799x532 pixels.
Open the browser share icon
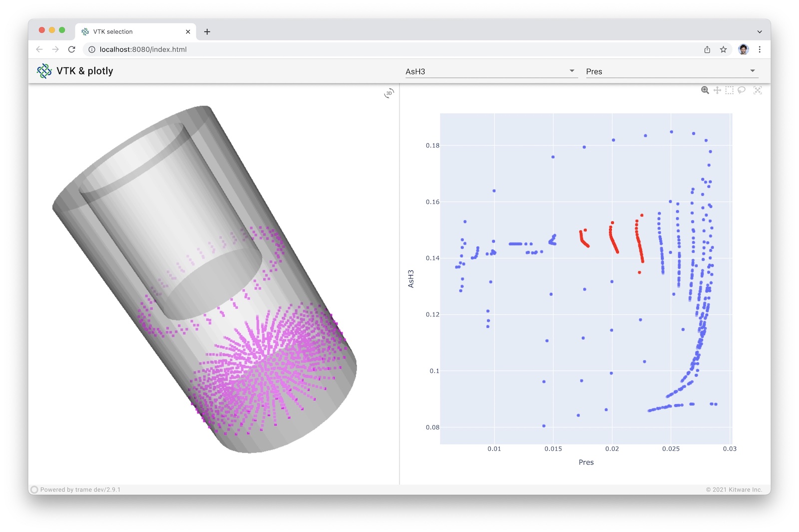click(x=707, y=49)
